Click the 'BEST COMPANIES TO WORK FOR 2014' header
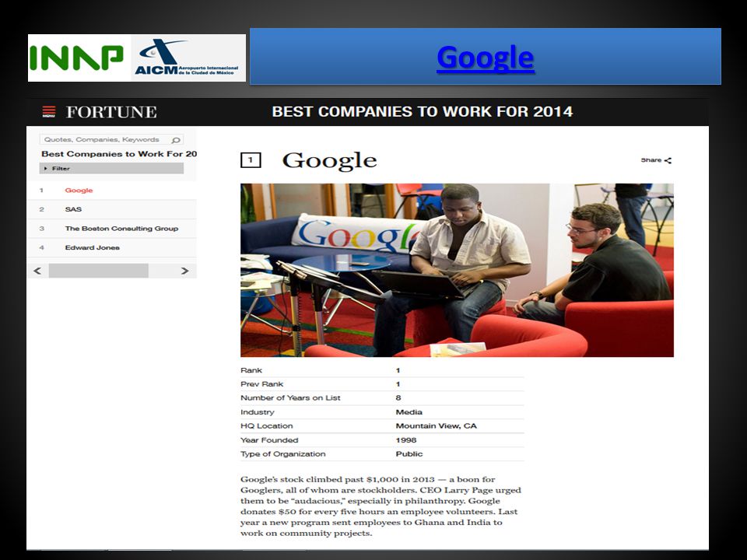 [x=422, y=111]
